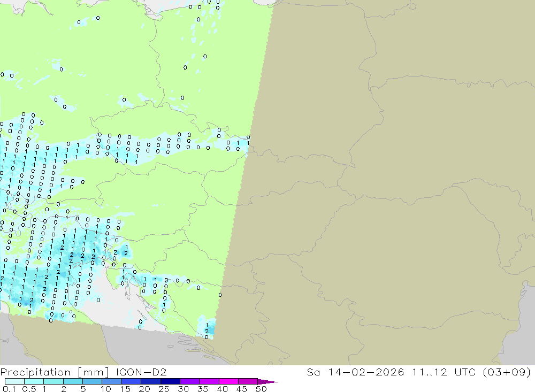This screenshot has width=535, height=392.
Task: Click the '30' legend tick label
Action: (x=183, y=389)
